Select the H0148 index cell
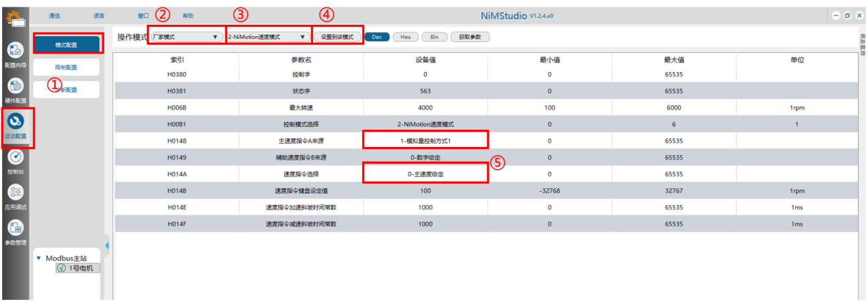868x302 pixels. coord(177,140)
